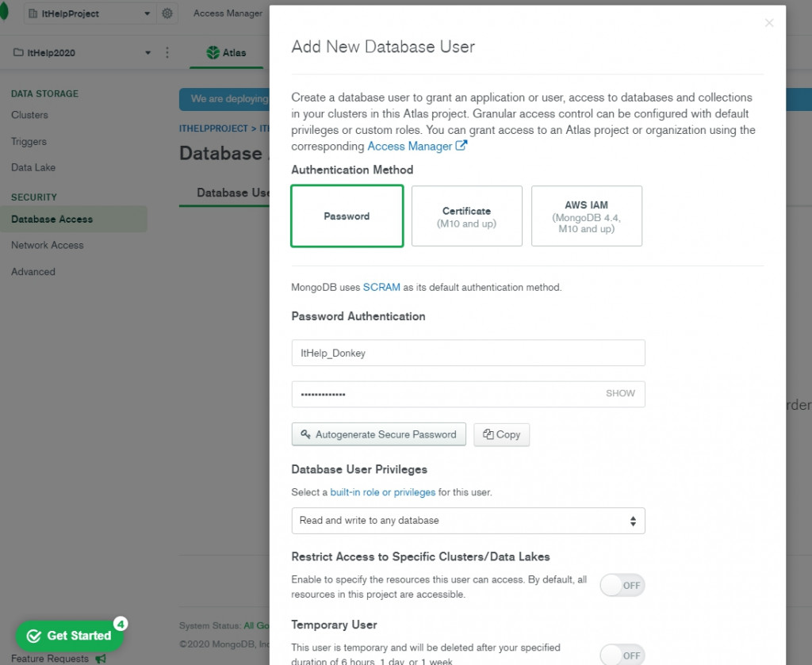Toggle the Temporary User switch
Image resolution: width=812 pixels, height=665 pixels.
622,655
